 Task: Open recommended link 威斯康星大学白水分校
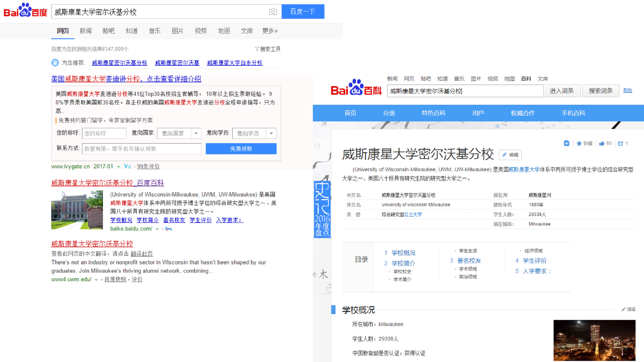coord(234,63)
